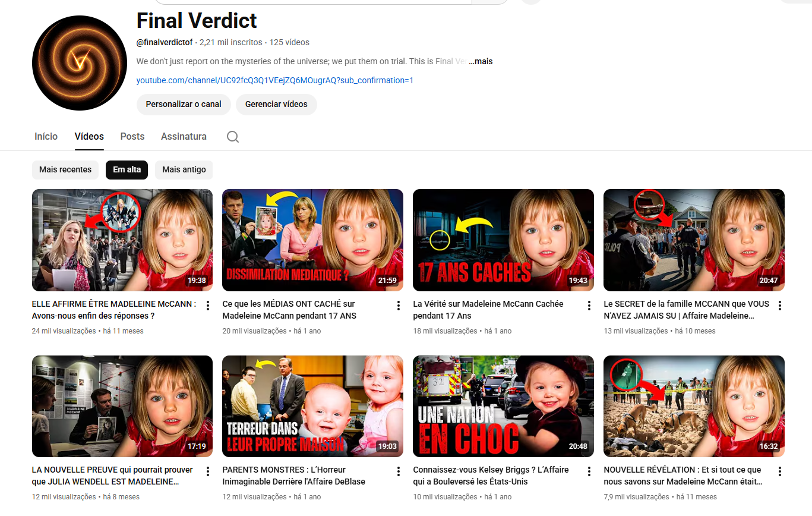The image size is (812, 516).
Task: Click the search input field at the top
Action: (x=313, y=2)
